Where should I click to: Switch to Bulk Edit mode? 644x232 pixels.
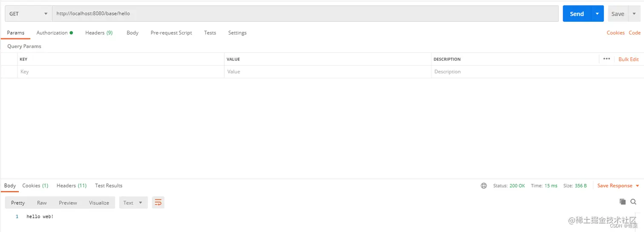pos(629,59)
